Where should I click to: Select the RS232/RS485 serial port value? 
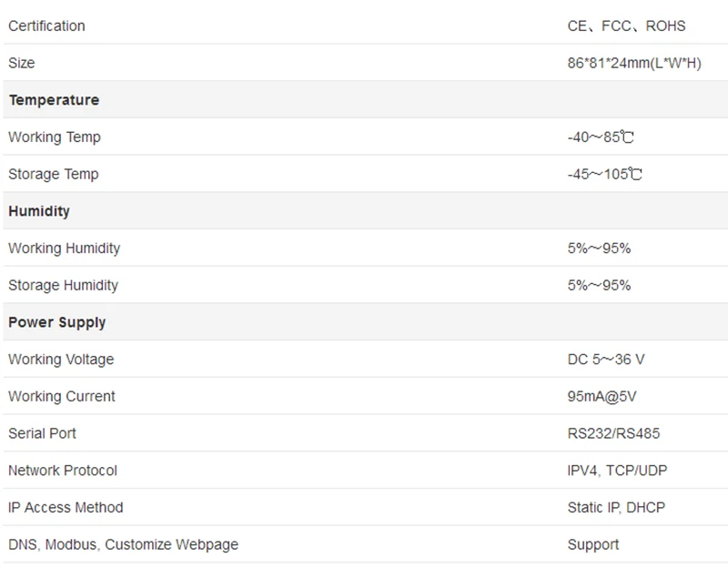point(613,433)
